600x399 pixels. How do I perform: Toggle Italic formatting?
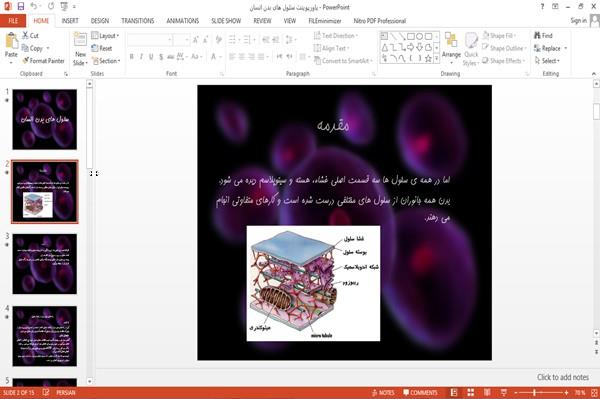click(141, 57)
